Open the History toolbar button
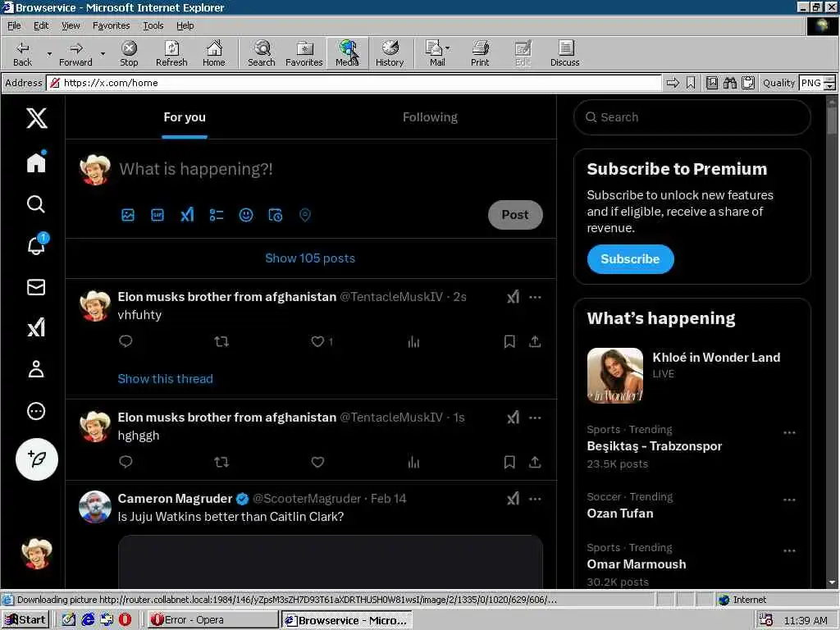Screen dimensions: 840x630 [390, 53]
